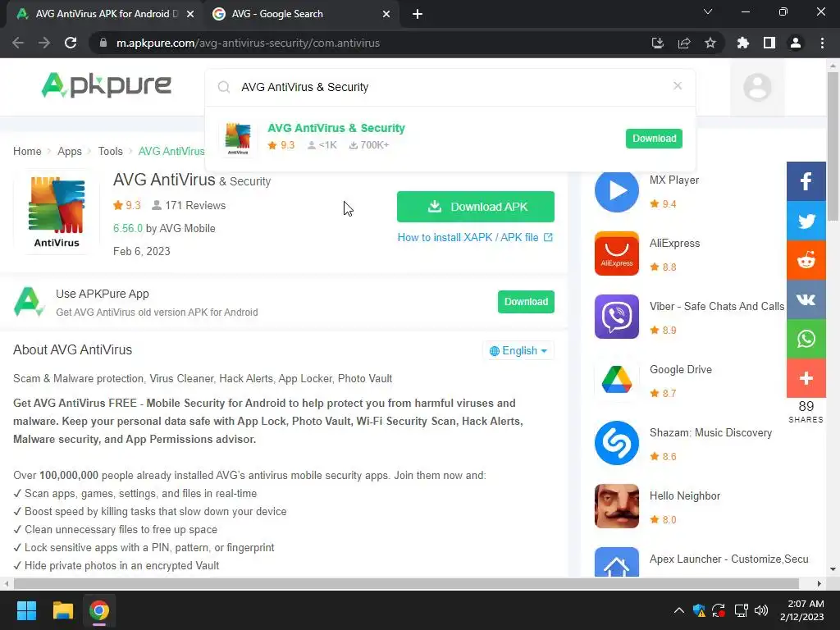Click the install app icon in address bar
840x630 pixels.
657,43
